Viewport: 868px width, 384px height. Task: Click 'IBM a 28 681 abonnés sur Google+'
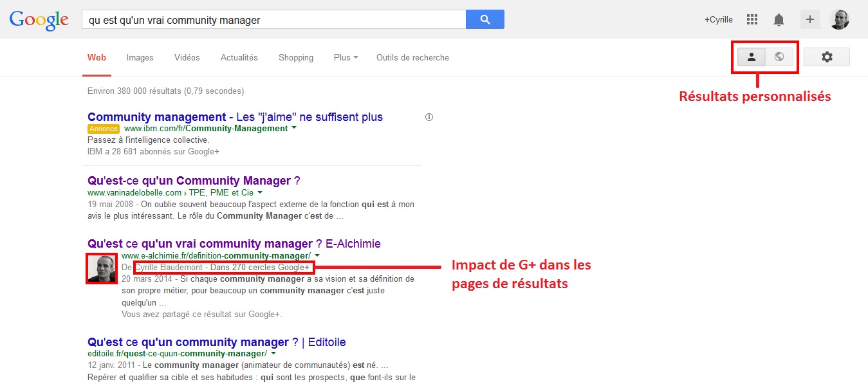pos(153,152)
